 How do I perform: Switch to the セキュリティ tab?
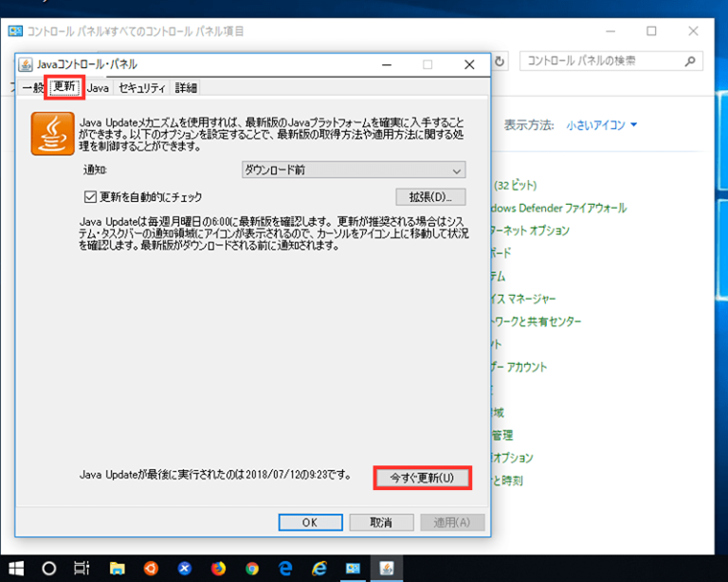point(141,88)
